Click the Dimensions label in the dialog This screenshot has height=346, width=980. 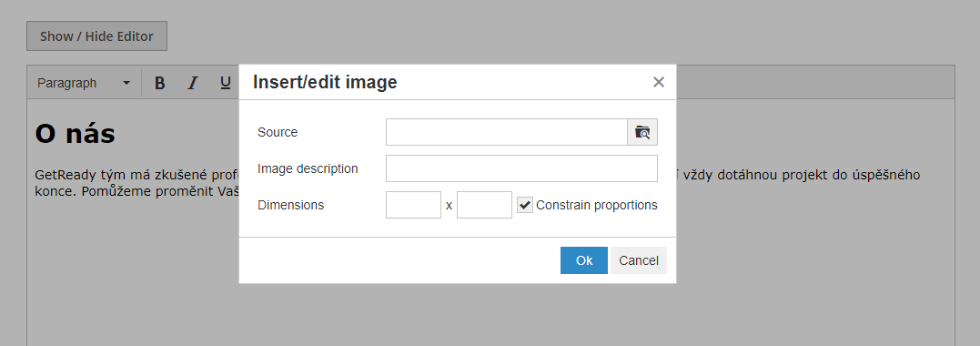(x=290, y=205)
